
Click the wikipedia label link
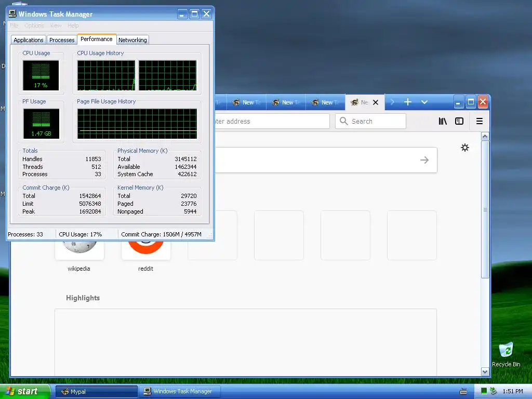click(x=79, y=269)
